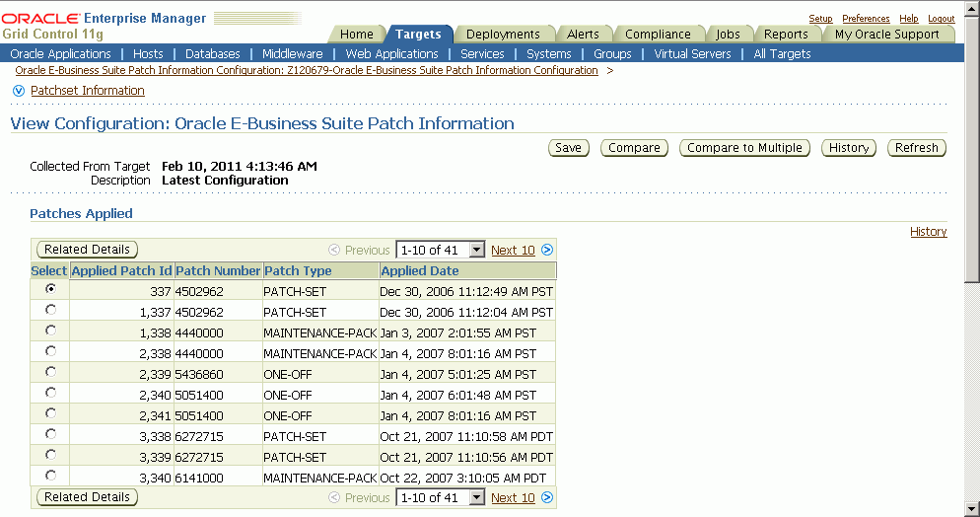
Task: Select radio button for patch id 1,337
Action: [50, 310]
